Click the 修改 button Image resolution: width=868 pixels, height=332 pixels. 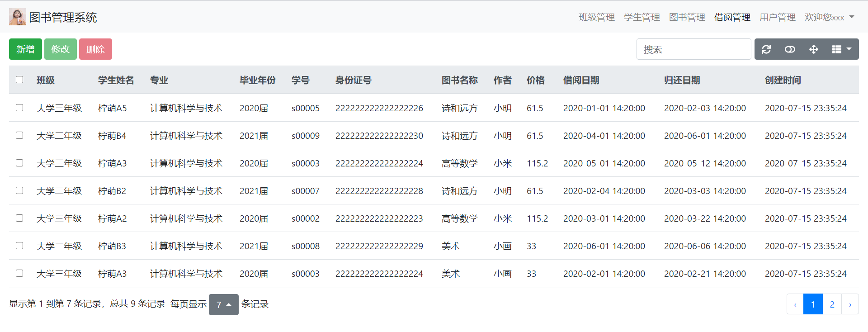click(x=61, y=49)
